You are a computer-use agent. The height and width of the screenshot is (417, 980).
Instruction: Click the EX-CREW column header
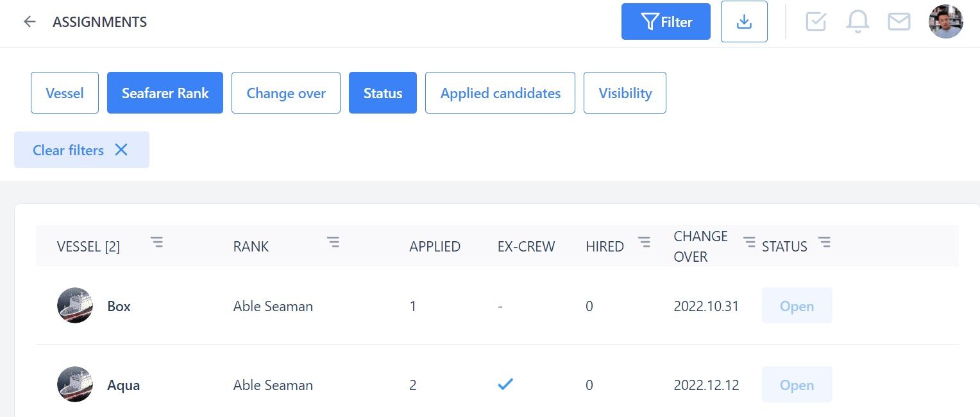point(527,246)
